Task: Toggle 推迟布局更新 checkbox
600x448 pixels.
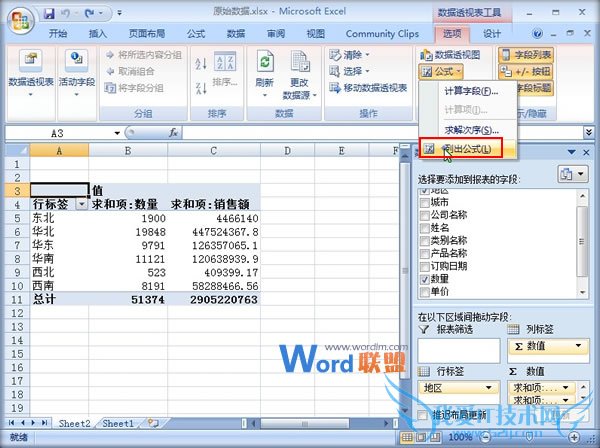Action: [x=422, y=415]
